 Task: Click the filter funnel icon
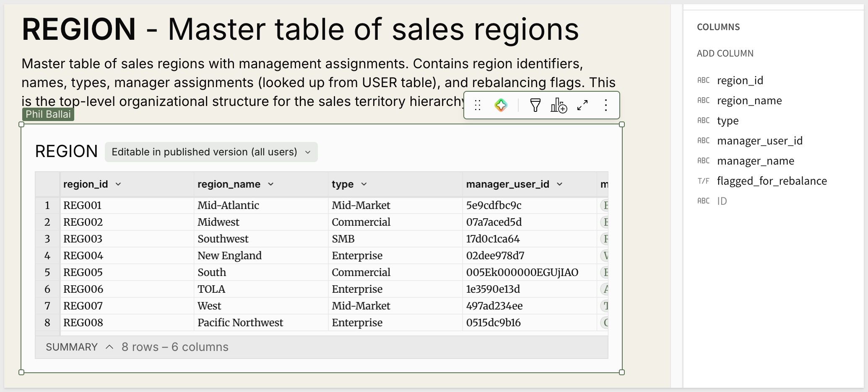pyautogui.click(x=535, y=105)
